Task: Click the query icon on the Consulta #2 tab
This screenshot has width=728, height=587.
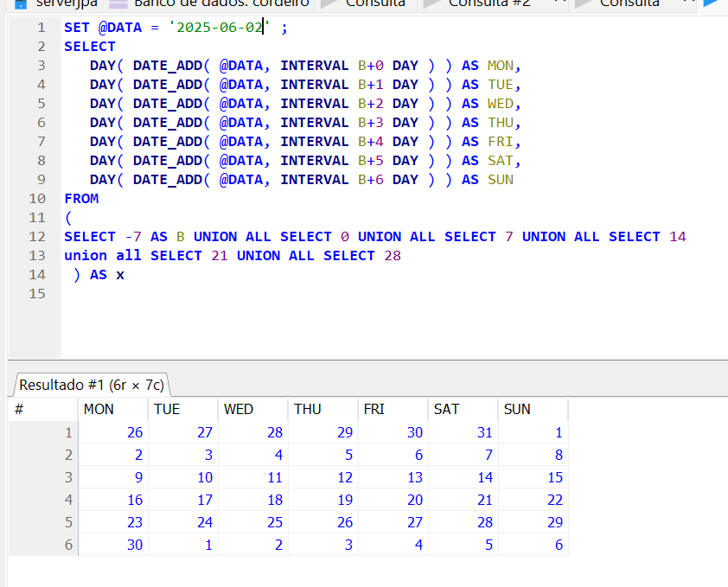Action: click(431, 3)
